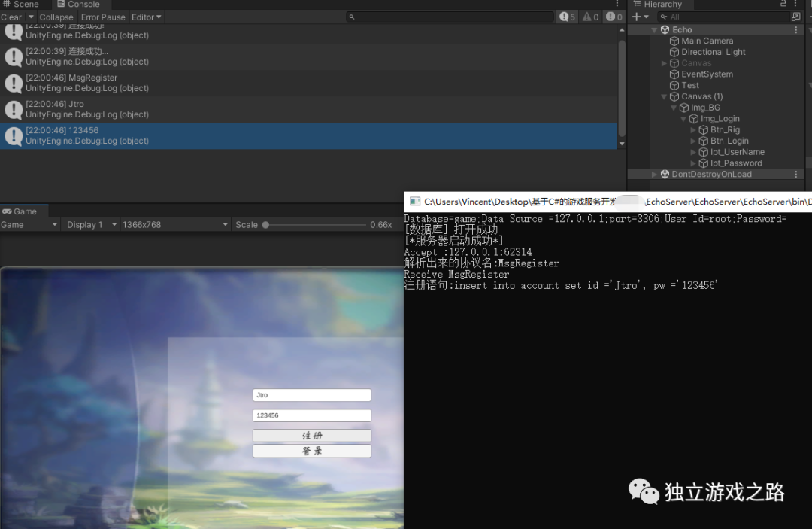Image resolution: width=812 pixels, height=529 pixels.
Task: Expand the Btn_Rig object
Action: (x=693, y=130)
